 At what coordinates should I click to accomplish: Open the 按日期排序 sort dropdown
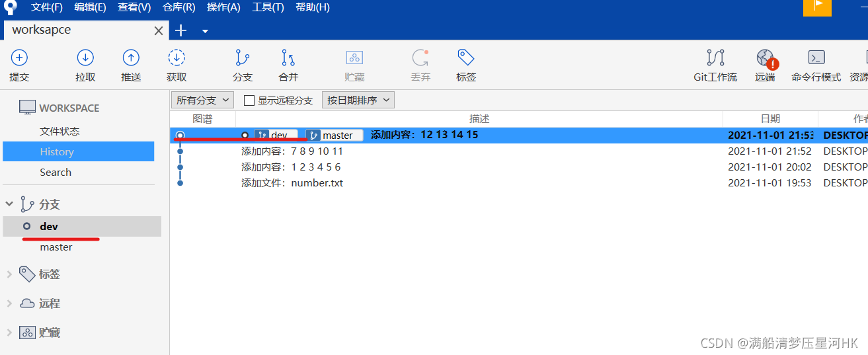pos(358,100)
